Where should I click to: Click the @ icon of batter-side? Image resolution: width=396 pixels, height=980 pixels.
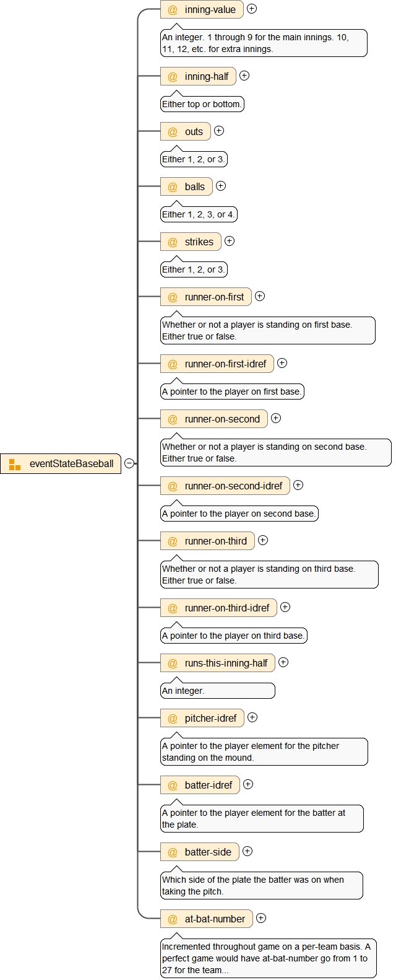point(173,852)
